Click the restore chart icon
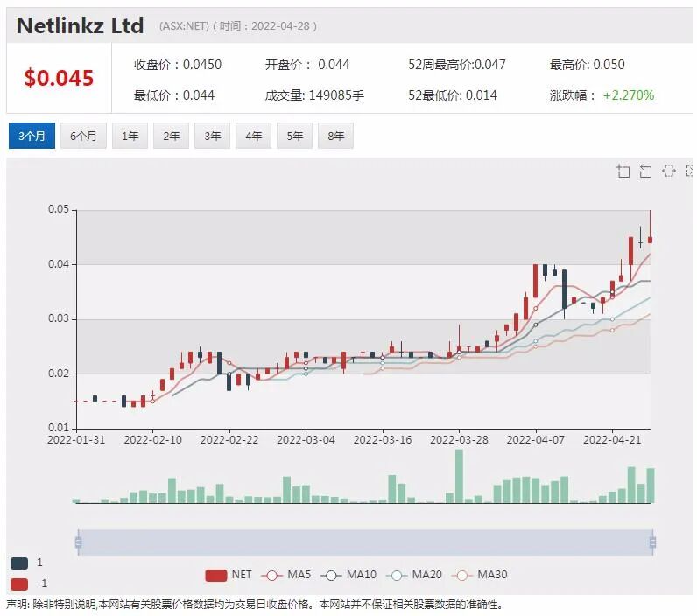 pos(669,171)
